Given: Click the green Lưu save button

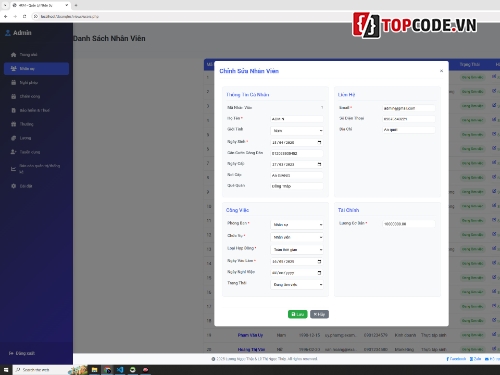Looking at the screenshot, I should pyautogui.click(x=298, y=314).
